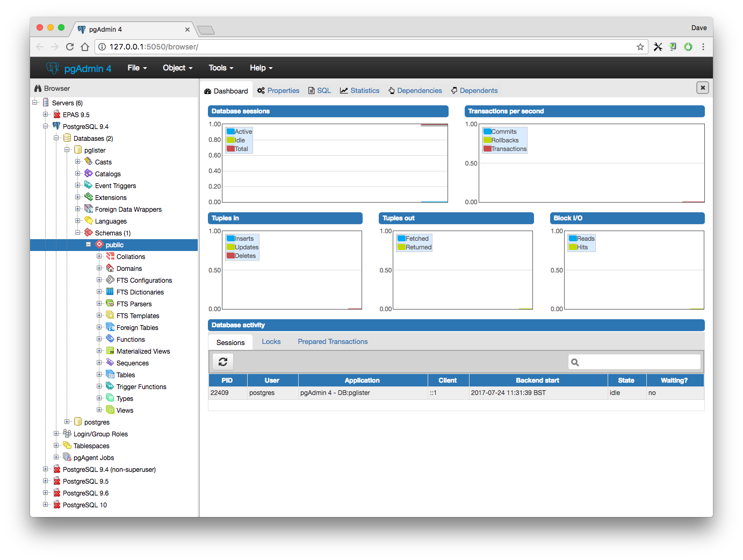This screenshot has height=560, width=743.
Task: Click the sessions search field
Action: pos(639,362)
